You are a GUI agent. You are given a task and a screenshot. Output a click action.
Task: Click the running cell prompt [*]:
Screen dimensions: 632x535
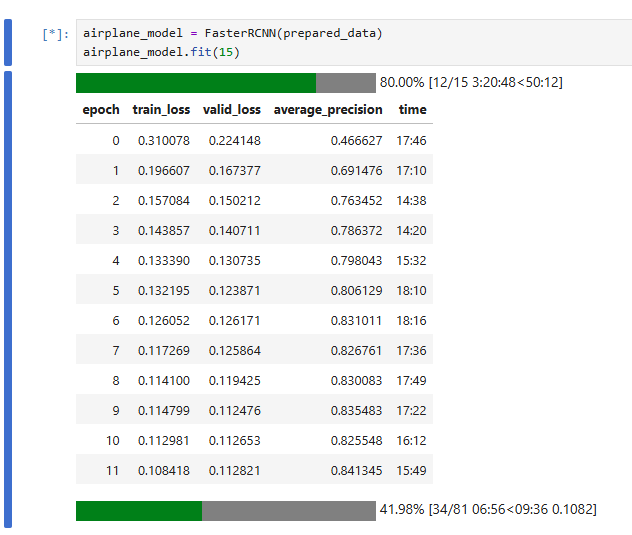pos(56,34)
